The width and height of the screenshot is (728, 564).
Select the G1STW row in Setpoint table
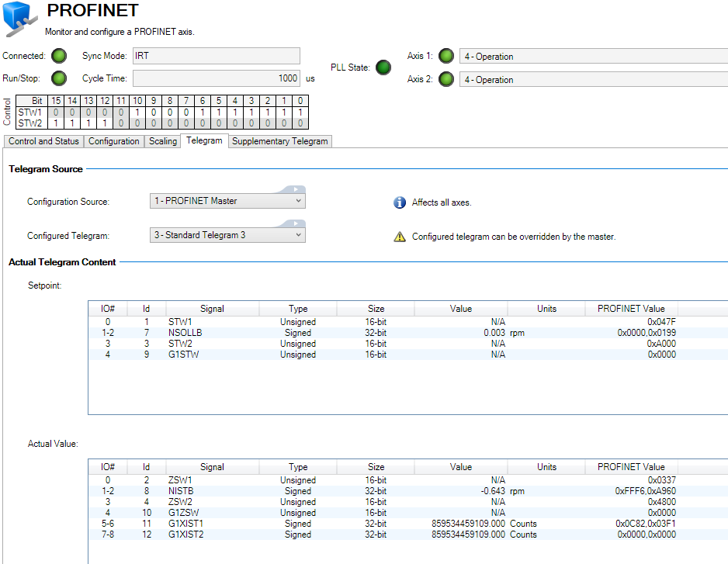coord(407,355)
